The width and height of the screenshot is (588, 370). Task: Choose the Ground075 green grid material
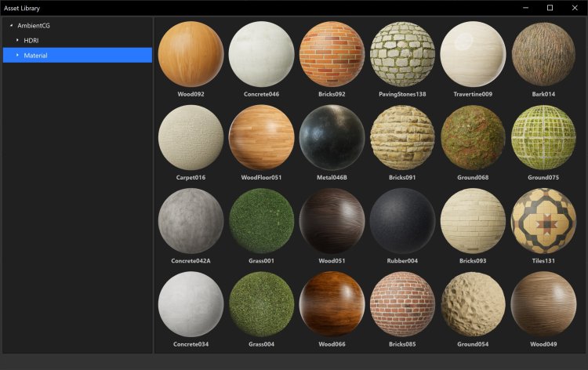[x=543, y=137]
